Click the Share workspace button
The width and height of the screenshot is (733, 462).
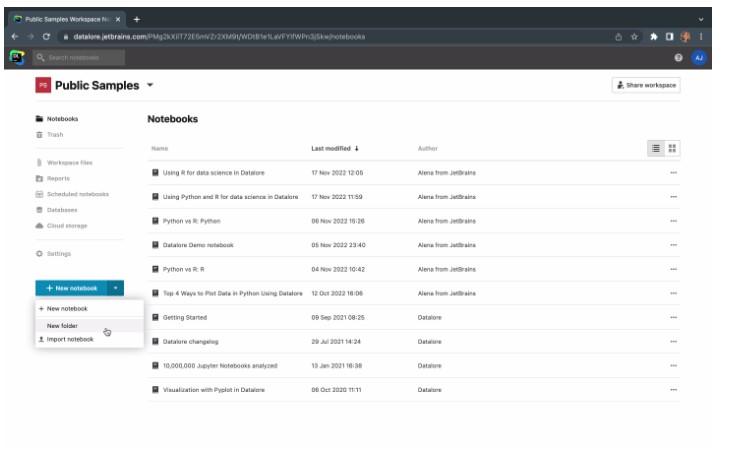click(646, 85)
